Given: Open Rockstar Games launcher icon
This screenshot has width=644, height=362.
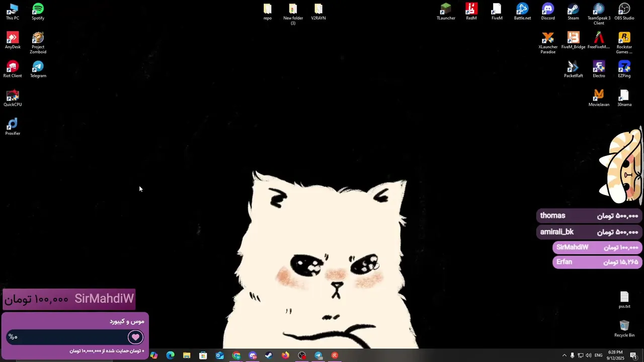Looking at the screenshot, I should [624, 43].
